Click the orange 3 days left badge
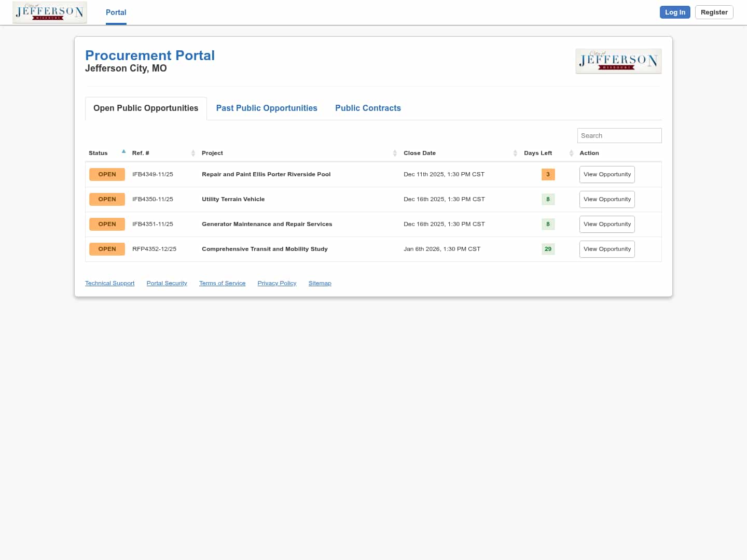This screenshot has width=747, height=560. click(x=548, y=175)
